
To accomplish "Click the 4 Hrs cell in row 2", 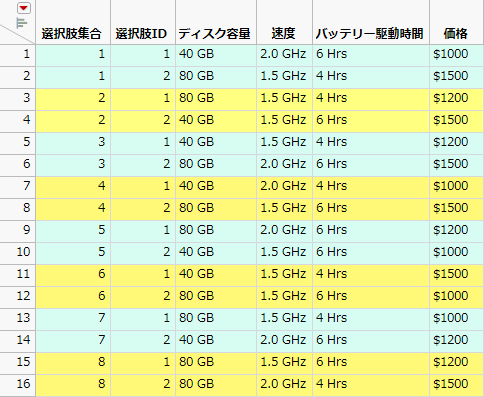I will coord(371,76).
